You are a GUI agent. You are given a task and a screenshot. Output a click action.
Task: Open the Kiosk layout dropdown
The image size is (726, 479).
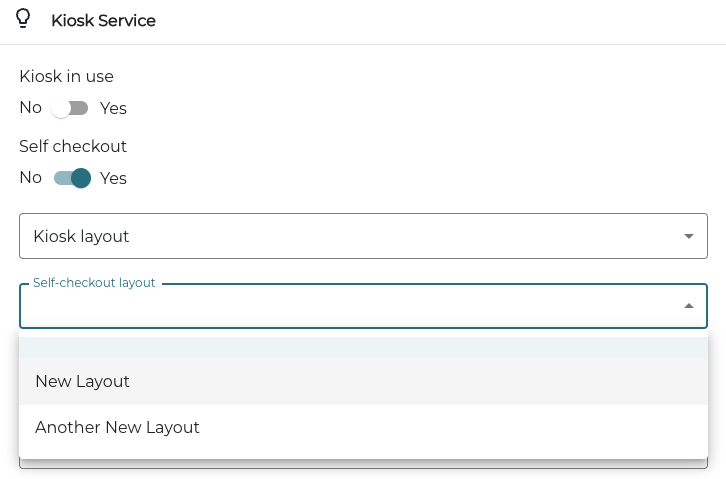(363, 236)
